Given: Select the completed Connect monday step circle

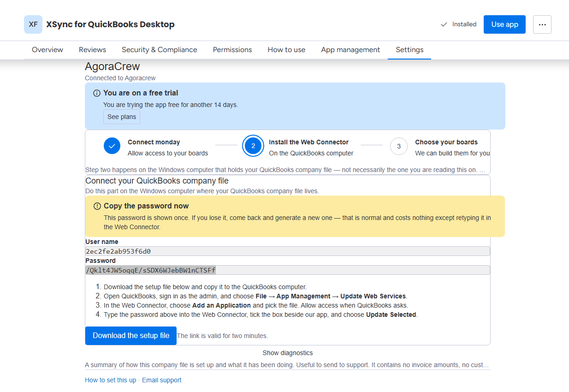Looking at the screenshot, I should tap(112, 146).
